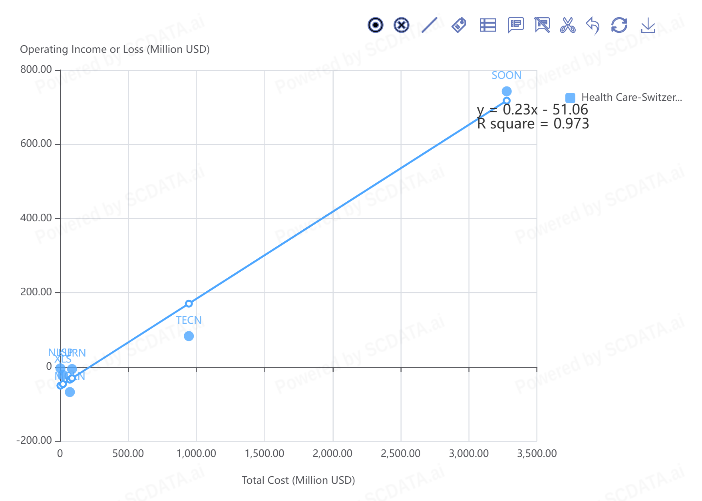Image resolution: width=702 pixels, height=501 pixels.
Task: Click the Operating Income or Loss axis title
Action: point(115,49)
